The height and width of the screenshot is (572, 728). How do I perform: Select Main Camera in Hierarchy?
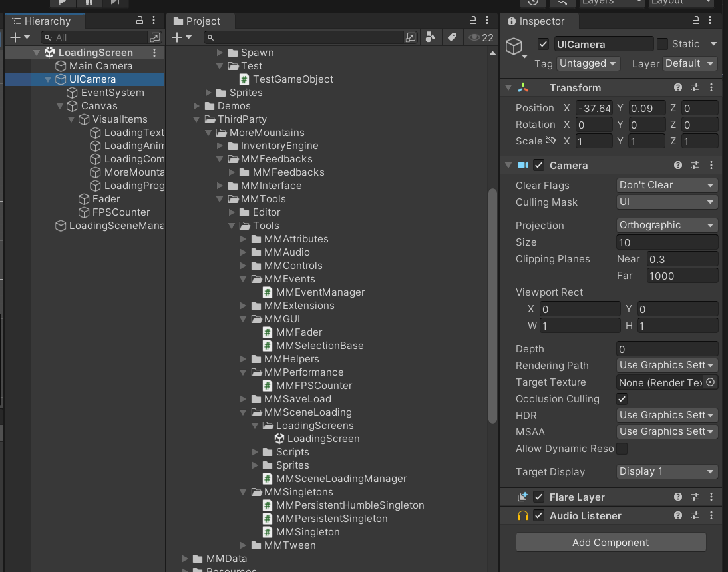point(100,66)
